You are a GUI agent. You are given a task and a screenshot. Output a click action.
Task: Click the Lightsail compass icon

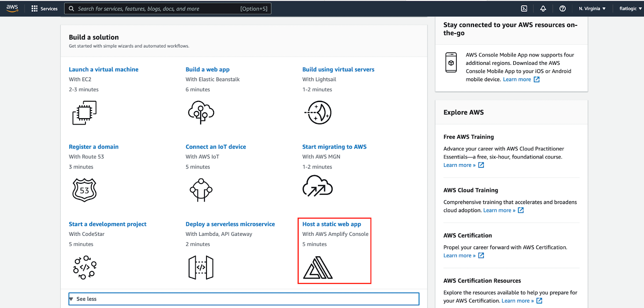[x=318, y=112]
